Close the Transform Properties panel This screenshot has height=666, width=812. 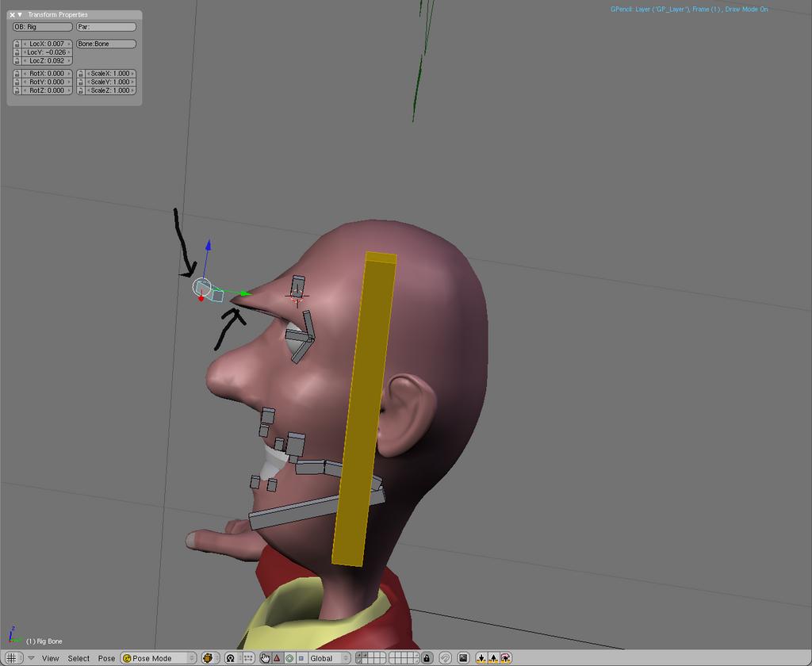point(12,15)
